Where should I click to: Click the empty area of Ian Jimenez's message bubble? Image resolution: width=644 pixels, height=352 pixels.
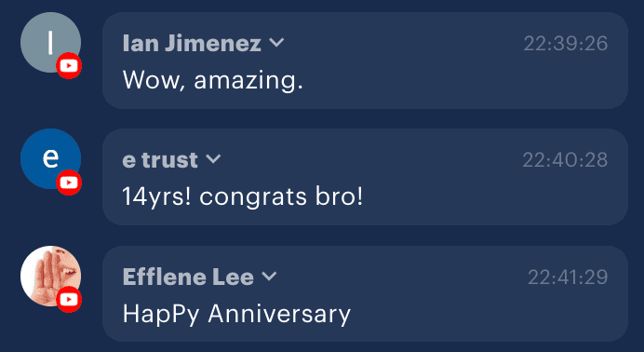451,78
